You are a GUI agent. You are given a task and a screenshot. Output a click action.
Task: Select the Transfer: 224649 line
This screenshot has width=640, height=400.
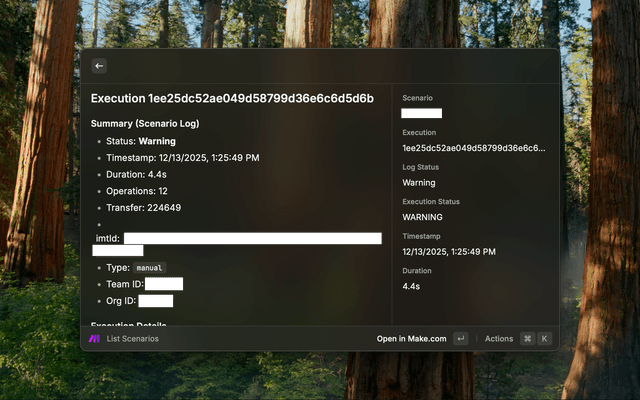tap(143, 208)
